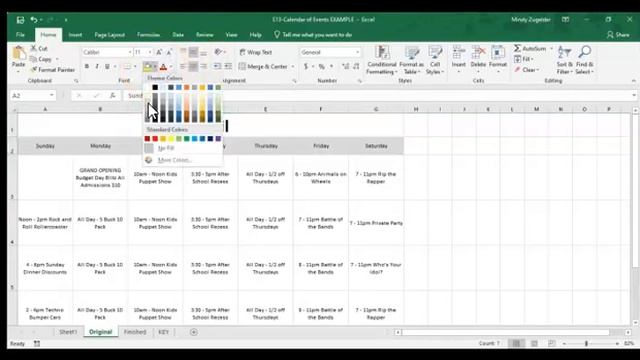Viewport: 640px width, 360px height.
Task: Click the Decrease Decimal icon
Action: (x=356, y=67)
